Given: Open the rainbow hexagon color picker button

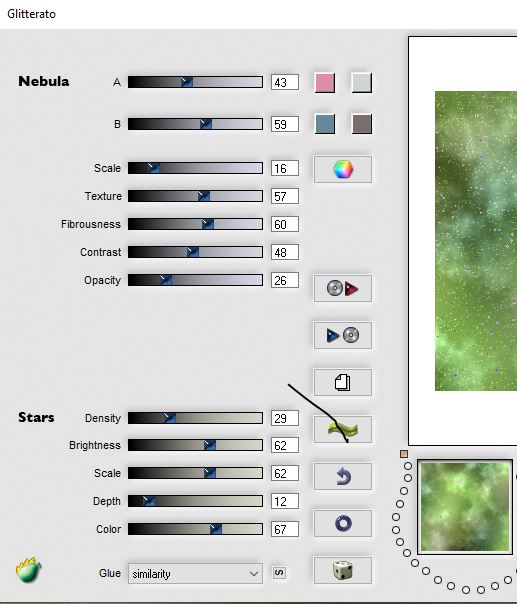Looking at the screenshot, I should click(x=342, y=169).
